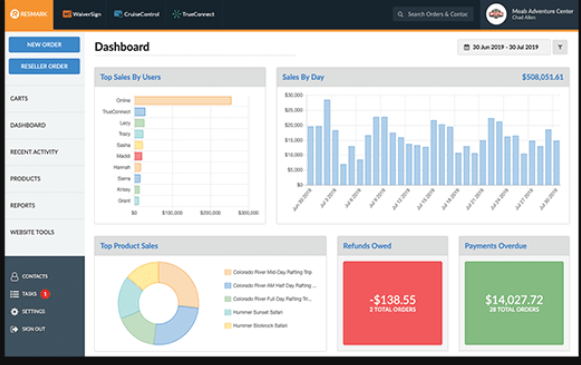Toggle Hummer Slickrock Safari legend entry
The width and height of the screenshot is (581, 365).
[256, 325]
